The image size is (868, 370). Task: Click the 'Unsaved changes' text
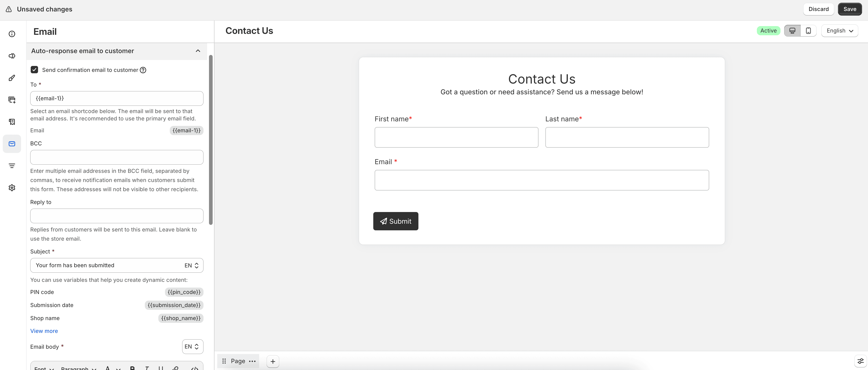44,9
